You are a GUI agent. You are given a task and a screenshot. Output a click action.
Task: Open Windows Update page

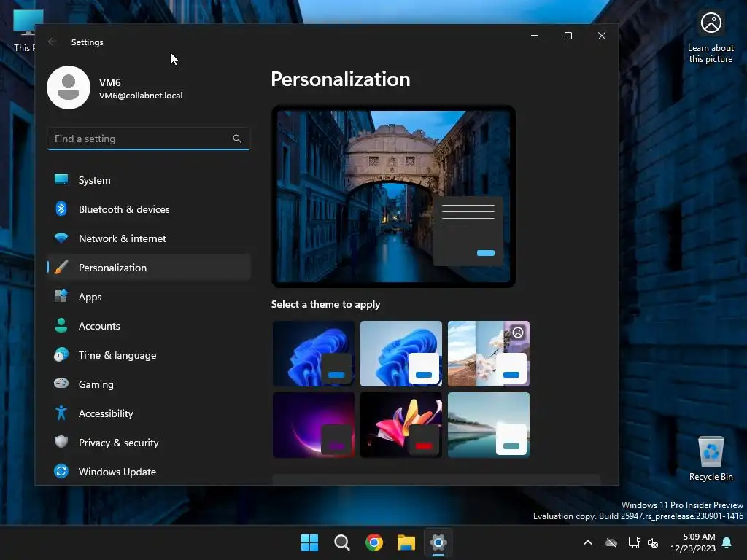pyautogui.click(x=149, y=472)
